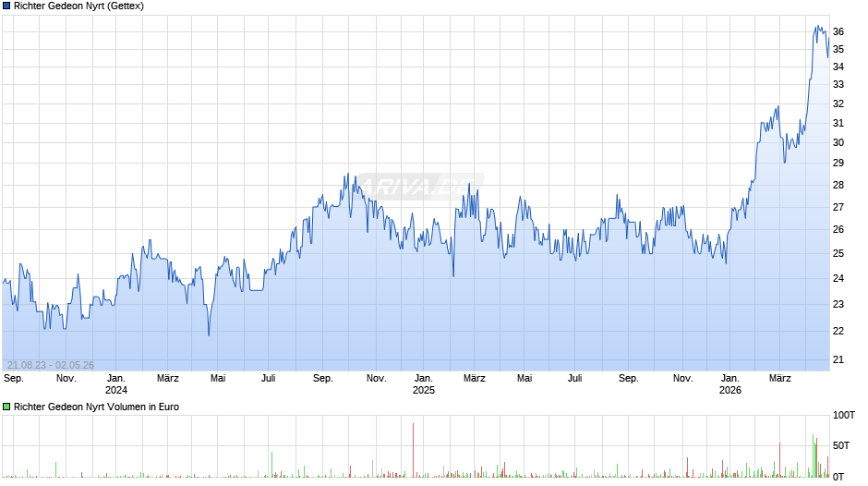Click the price peak near 36 at chart end
The height and width of the screenshot is (486, 868).
pos(817,26)
